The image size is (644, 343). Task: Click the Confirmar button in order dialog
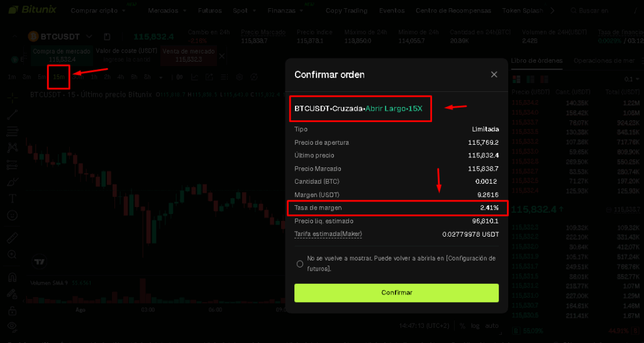(x=396, y=293)
